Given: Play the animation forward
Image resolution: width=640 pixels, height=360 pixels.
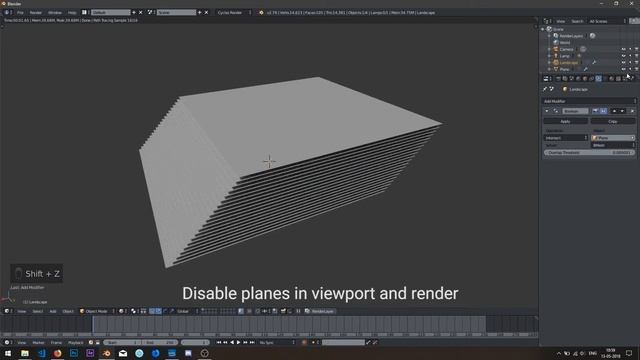Looking at the screenshot, I should [239, 342].
